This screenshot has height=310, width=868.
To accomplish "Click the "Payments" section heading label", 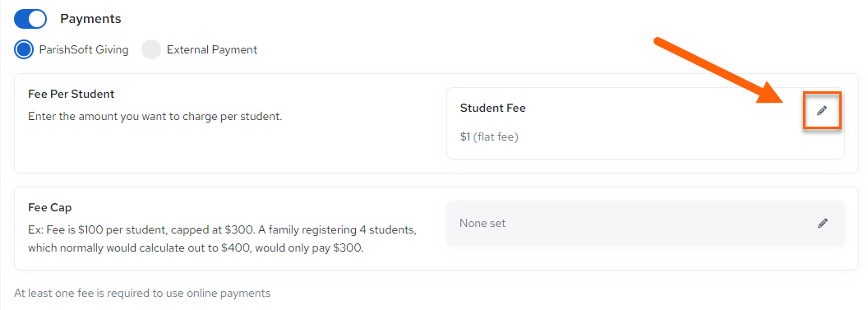I will (x=90, y=19).
